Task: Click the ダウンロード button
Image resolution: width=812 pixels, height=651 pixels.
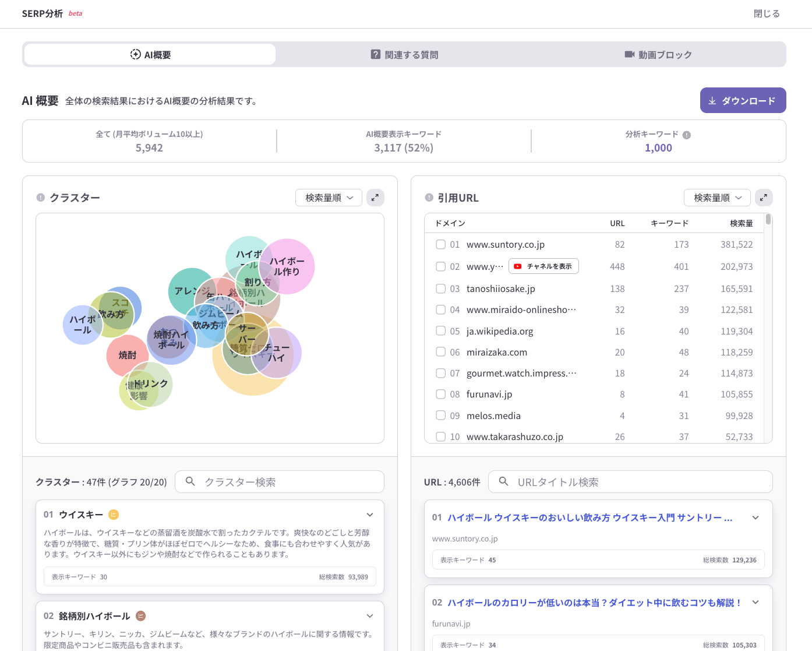Action: point(743,100)
